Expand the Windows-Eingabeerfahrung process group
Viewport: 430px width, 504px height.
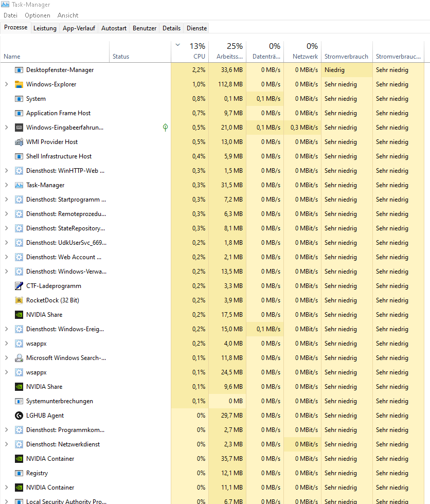tap(6, 128)
